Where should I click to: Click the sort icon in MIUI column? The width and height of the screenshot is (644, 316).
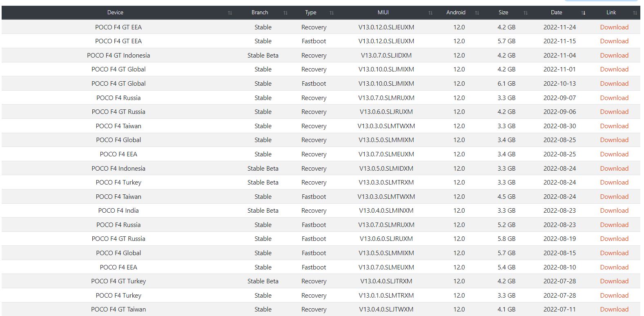coord(430,13)
